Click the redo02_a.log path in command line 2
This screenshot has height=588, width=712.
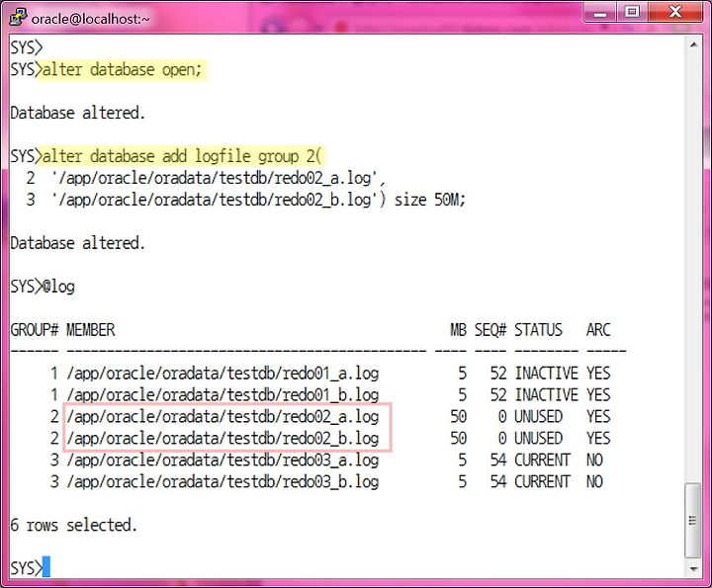218,178
